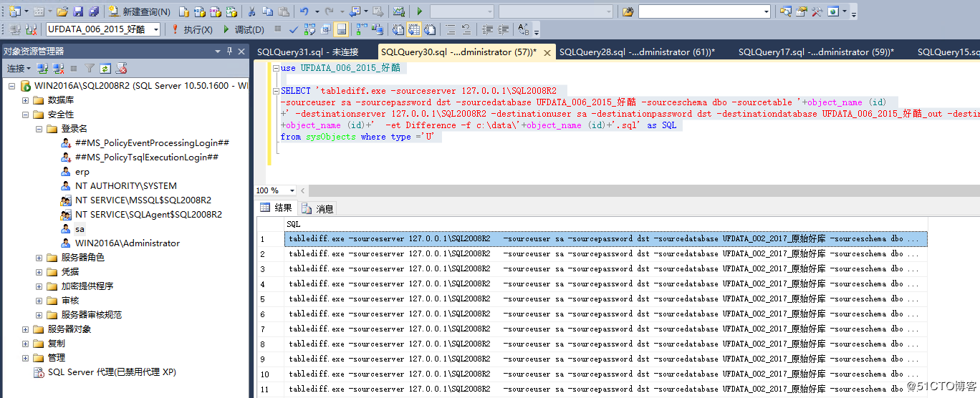Collapse the WIN2016A\SQL2008R2 server node
This screenshot has width=980, height=398.
[12, 86]
